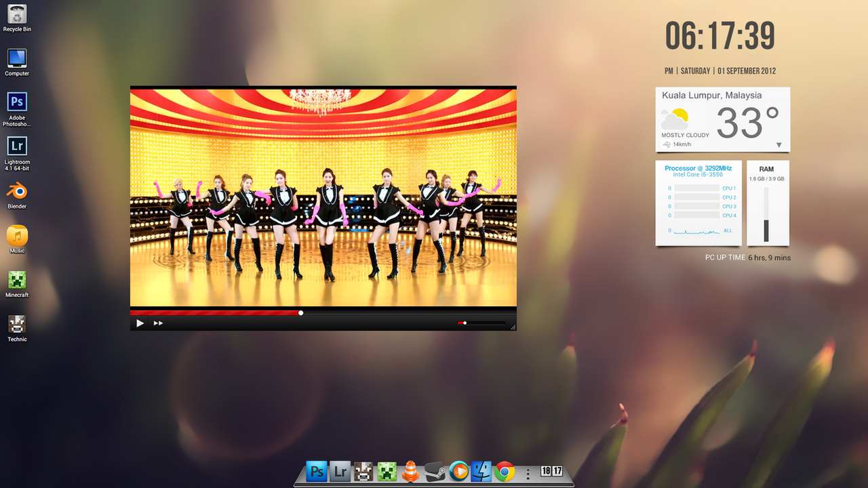Screen dimensions: 868x488
Task: Expand the weather widget dropdown arrow
Action: tap(779, 145)
